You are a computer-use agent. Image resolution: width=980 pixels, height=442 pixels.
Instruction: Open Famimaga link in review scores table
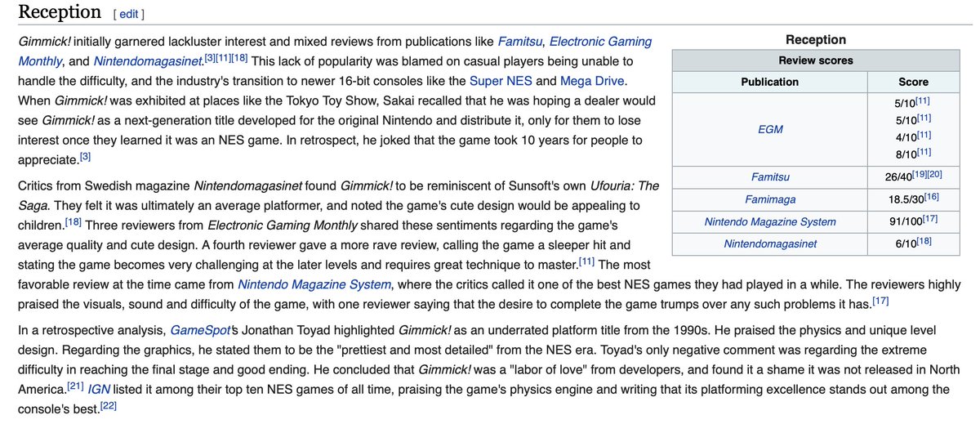[769, 199]
